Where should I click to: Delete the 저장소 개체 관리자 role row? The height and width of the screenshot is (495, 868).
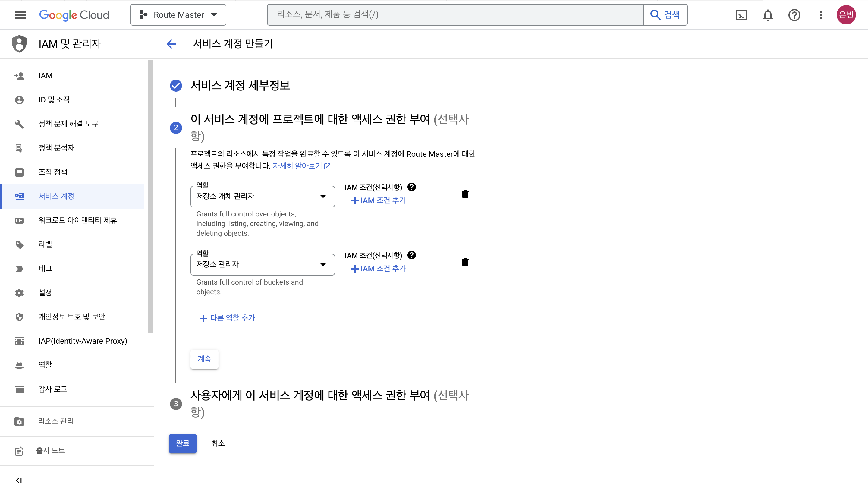click(x=465, y=194)
